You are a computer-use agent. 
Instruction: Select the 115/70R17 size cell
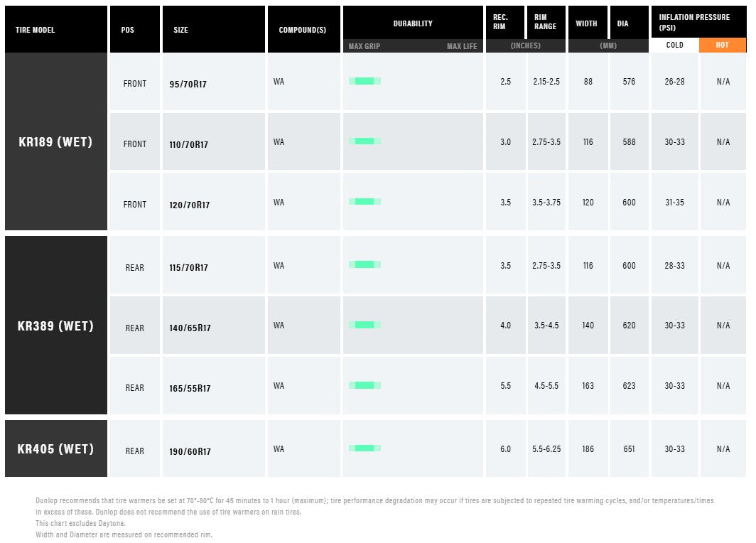(x=214, y=265)
